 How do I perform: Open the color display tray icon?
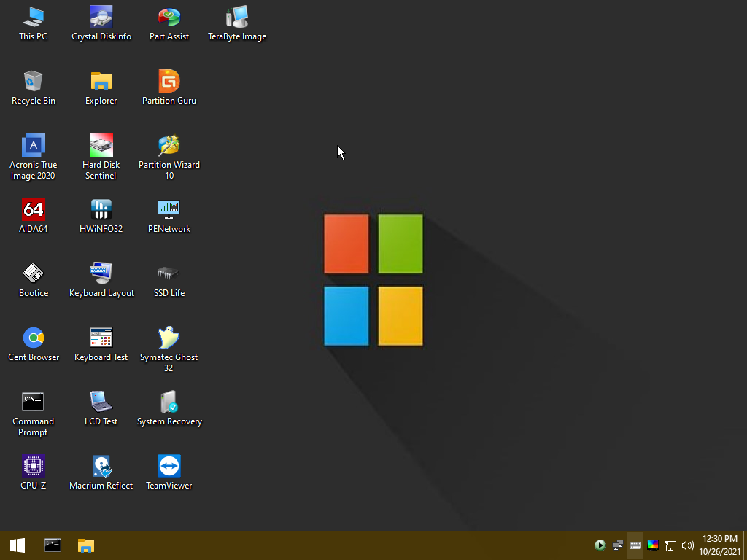coord(653,545)
